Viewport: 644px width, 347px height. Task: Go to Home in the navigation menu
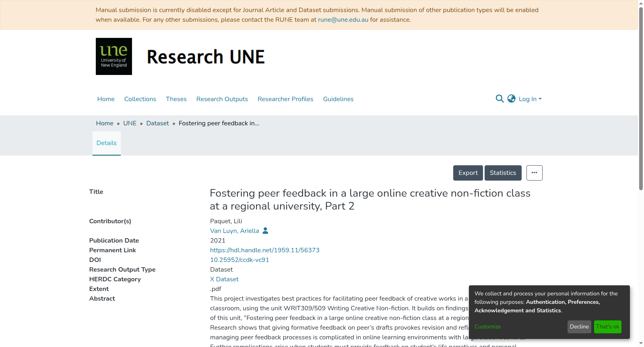pyautogui.click(x=106, y=99)
